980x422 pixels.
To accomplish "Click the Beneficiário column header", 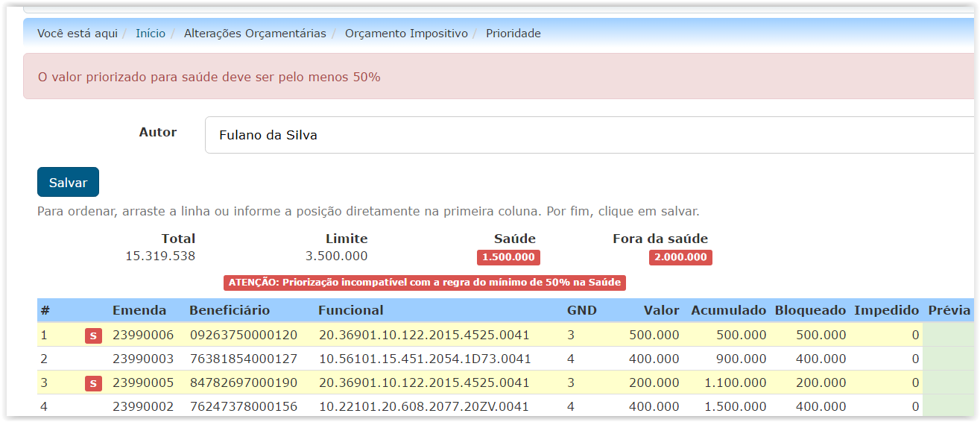I will (x=230, y=310).
